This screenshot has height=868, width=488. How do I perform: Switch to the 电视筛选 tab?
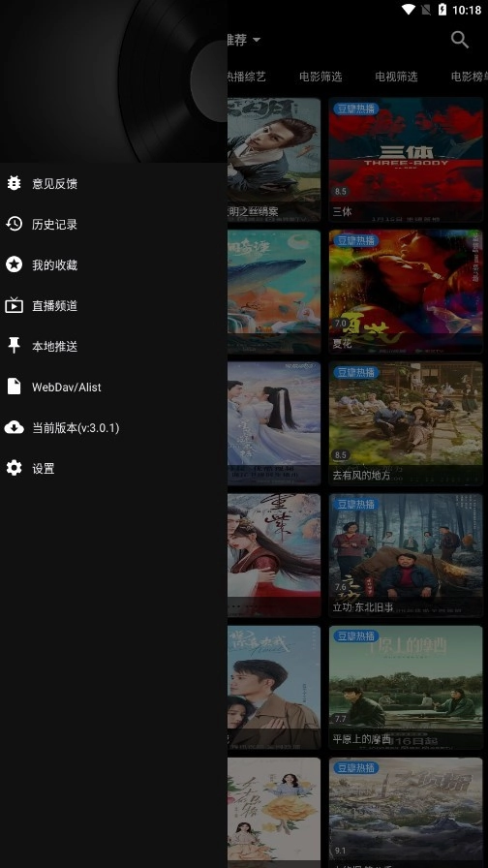(396, 77)
